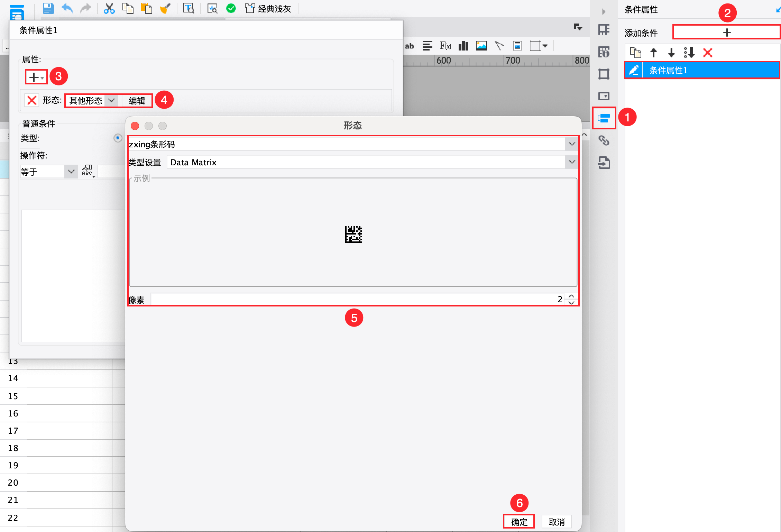The height and width of the screenshot is (532, 781).
Task: Move the condition down with the down arrow
Action: [x=671, y=53]
